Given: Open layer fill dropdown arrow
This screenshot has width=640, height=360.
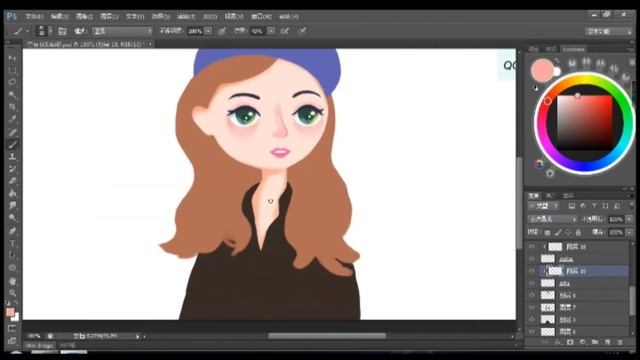Looking at the screenshot, I should point(629,232).
